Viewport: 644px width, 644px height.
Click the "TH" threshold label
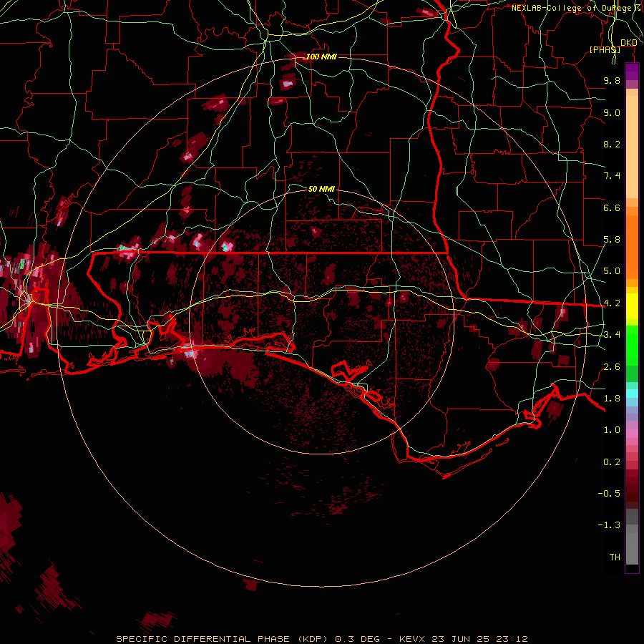(615, 557)
